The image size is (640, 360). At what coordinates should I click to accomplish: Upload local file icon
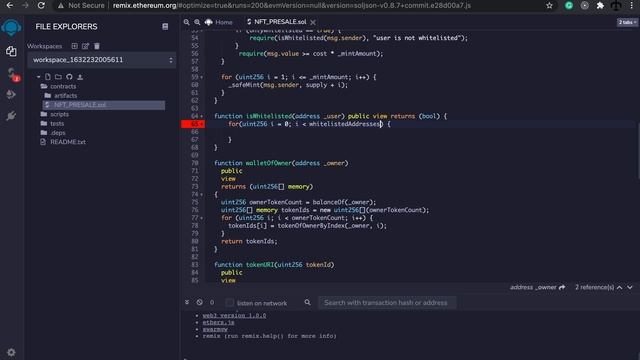pyautogui.click(x=80, y=77)
